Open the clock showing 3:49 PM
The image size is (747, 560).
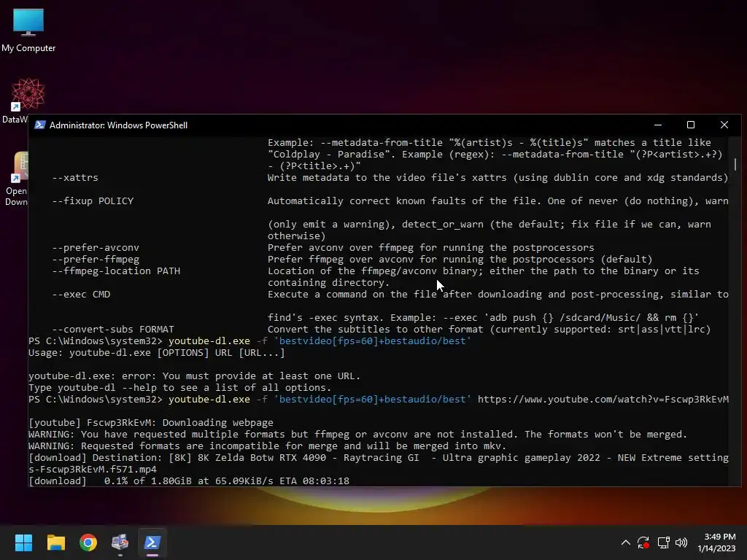click(x=716, y=542)
